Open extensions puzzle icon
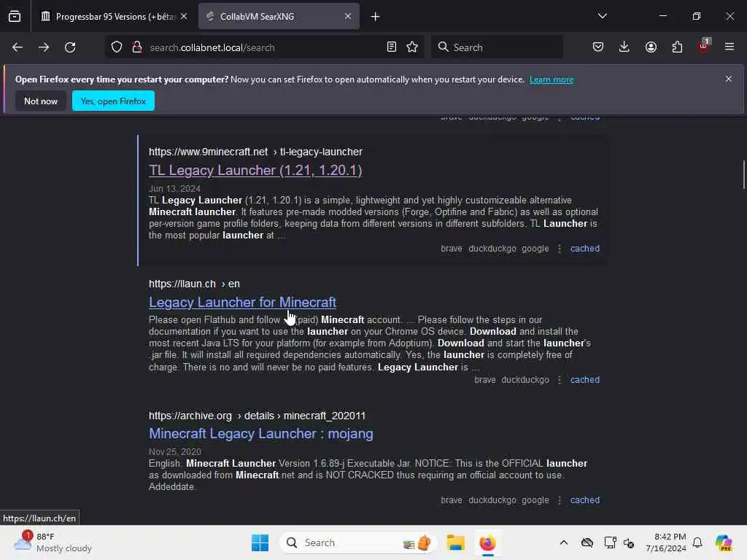Image resolution: width=747 pixels, height=560 pixels. 677,47
